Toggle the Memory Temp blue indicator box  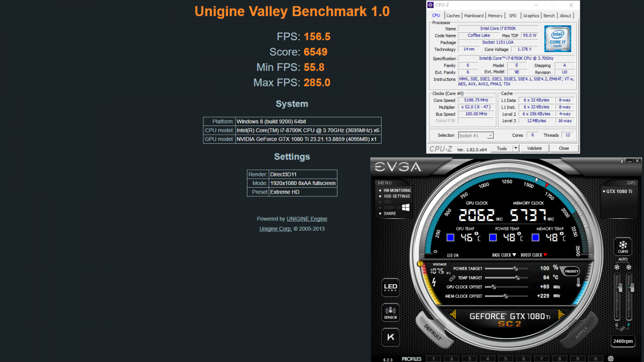535,237
